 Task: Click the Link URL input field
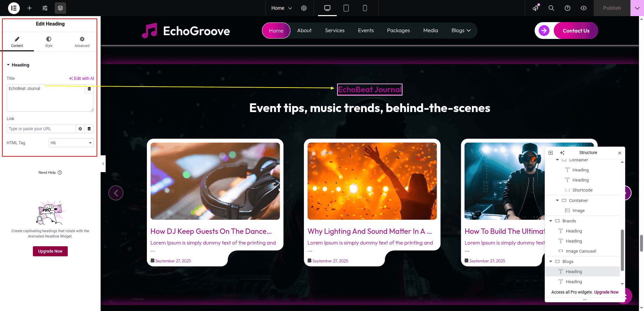pos(41,129)
